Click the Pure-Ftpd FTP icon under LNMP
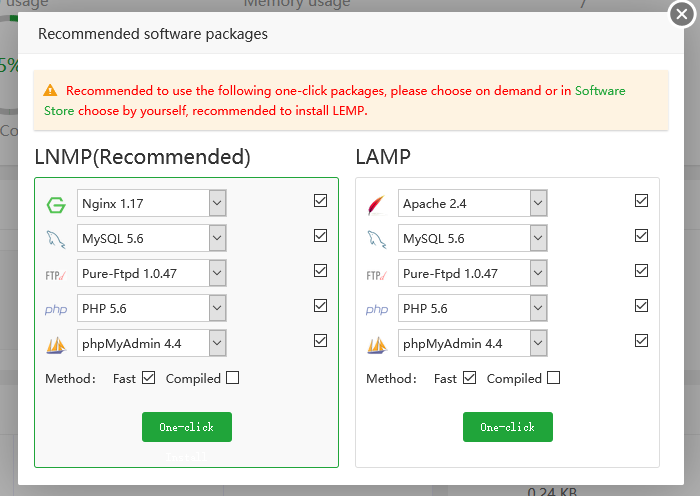 coord(55,275)
